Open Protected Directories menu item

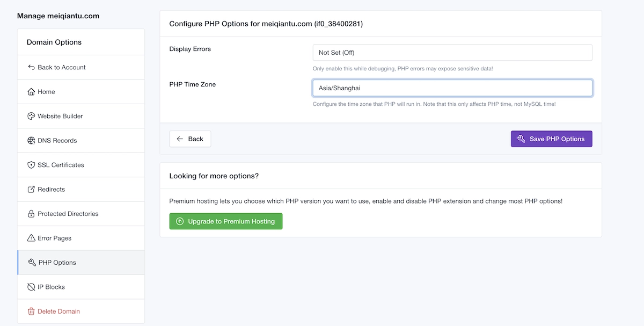[x=68, y=214]
